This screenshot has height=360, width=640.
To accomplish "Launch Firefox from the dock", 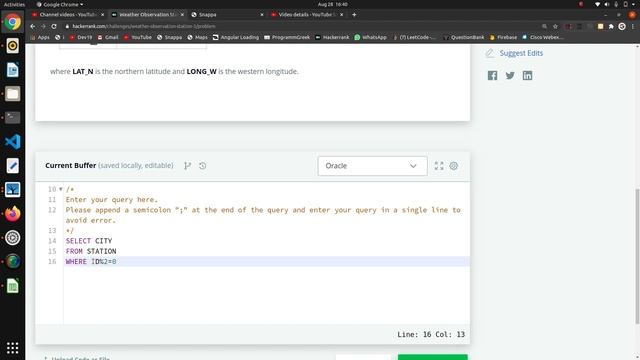I will [x=12, y=213].
